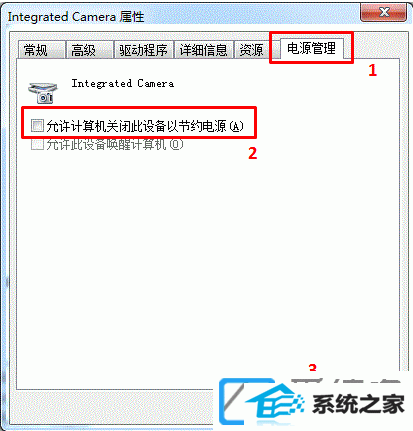Toggle 允许计算机关闭此设备以节约电源 checkbox
413x431 pixels.
click(37, 126)
